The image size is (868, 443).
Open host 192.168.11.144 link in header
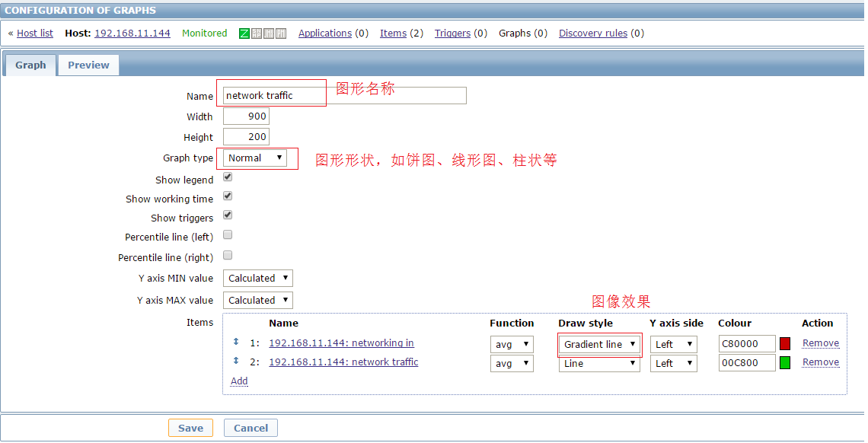tap(132, 33)
